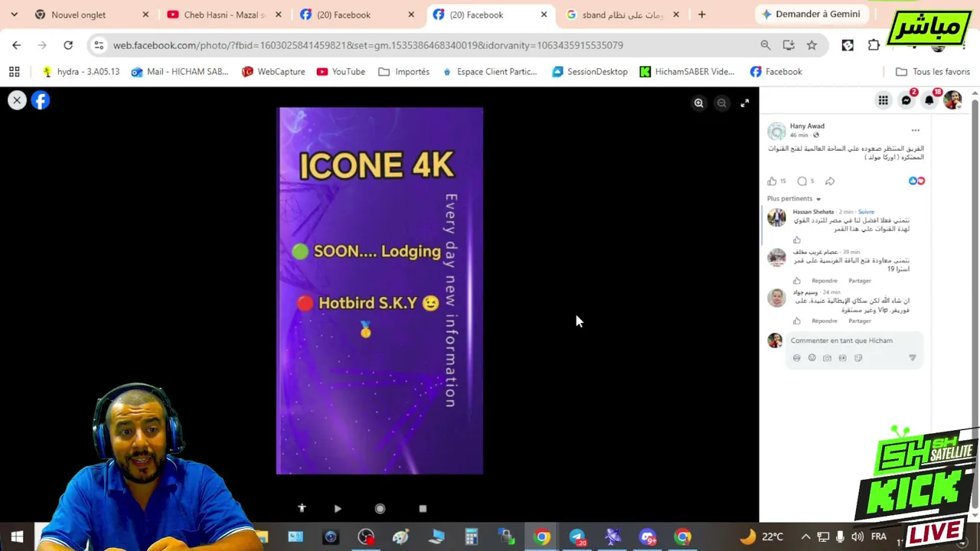Click the address bar URL
The image size is (980, 551).
(x=368, y=45)
